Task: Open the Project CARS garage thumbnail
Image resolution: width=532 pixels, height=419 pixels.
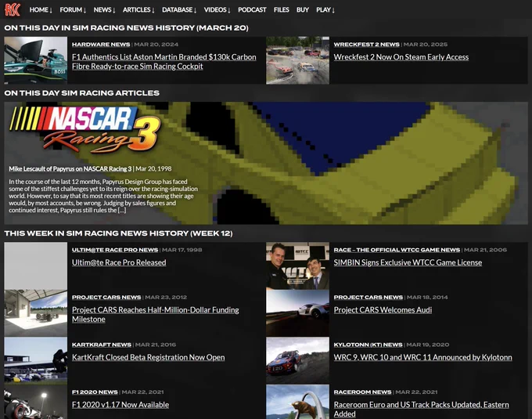Action: pos(36,313)
